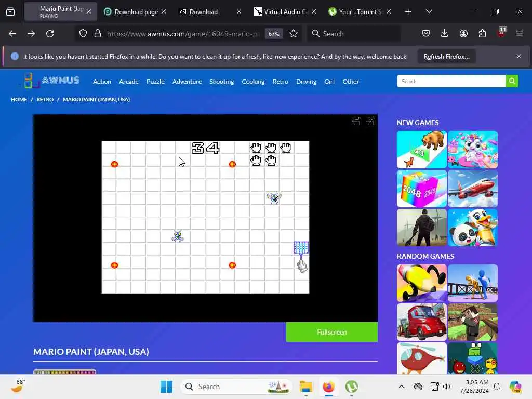Open unicorn game thumbnail
The image size is (532, 399).
coord(473,150)
